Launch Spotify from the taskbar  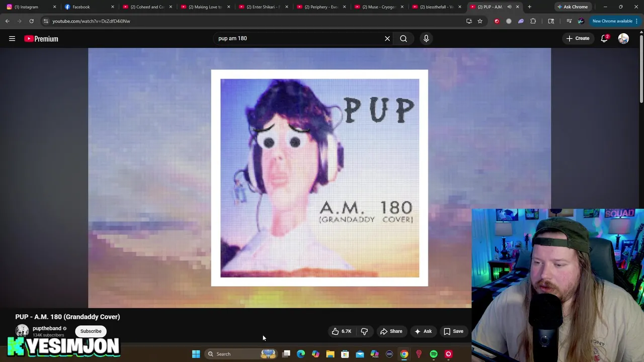point(433,354)
